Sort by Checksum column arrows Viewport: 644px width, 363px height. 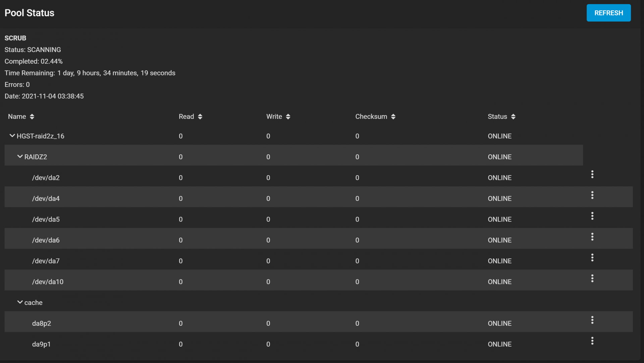click(393, 117)
